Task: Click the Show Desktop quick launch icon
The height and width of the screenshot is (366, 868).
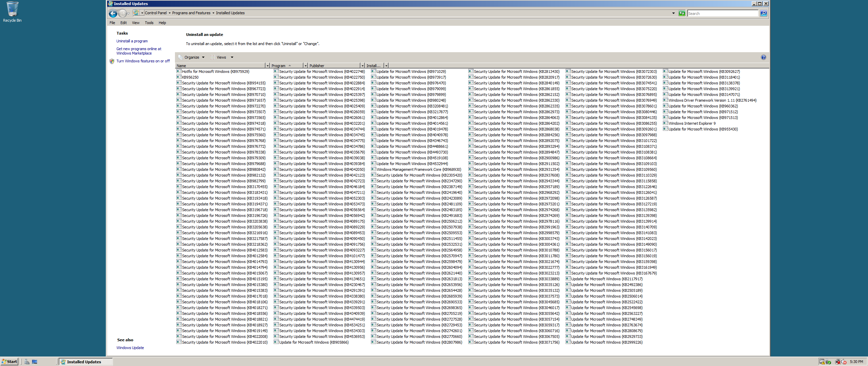Action: (x=35, y=362)
